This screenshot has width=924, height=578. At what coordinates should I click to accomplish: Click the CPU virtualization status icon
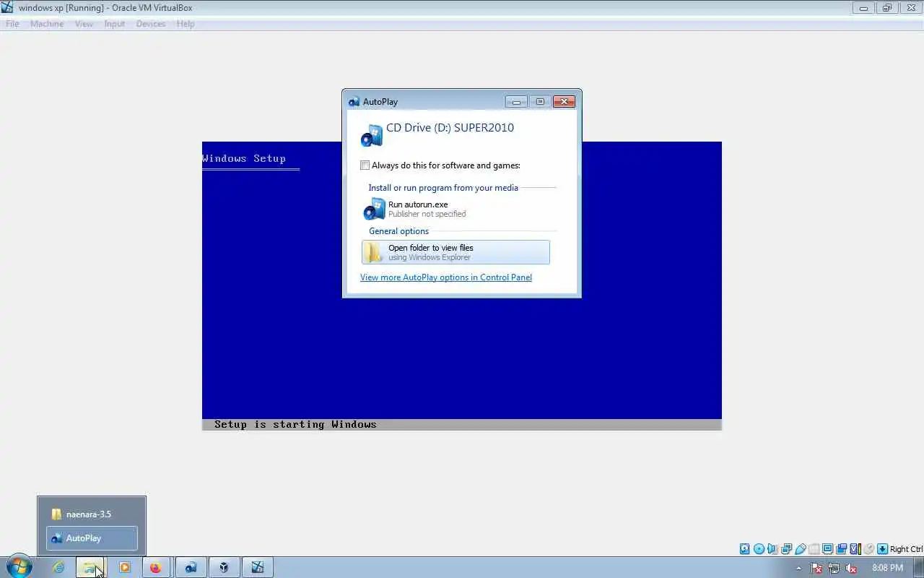[855, 549]
